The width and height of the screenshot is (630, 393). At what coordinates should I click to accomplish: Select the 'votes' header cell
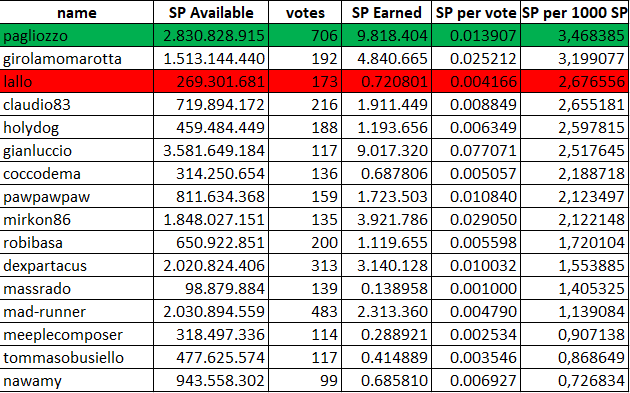click(305, 12)
